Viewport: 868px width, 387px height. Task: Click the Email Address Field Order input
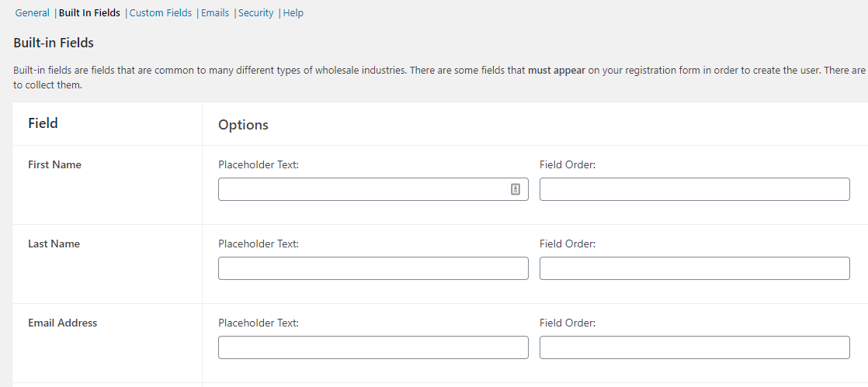[694, 347]
